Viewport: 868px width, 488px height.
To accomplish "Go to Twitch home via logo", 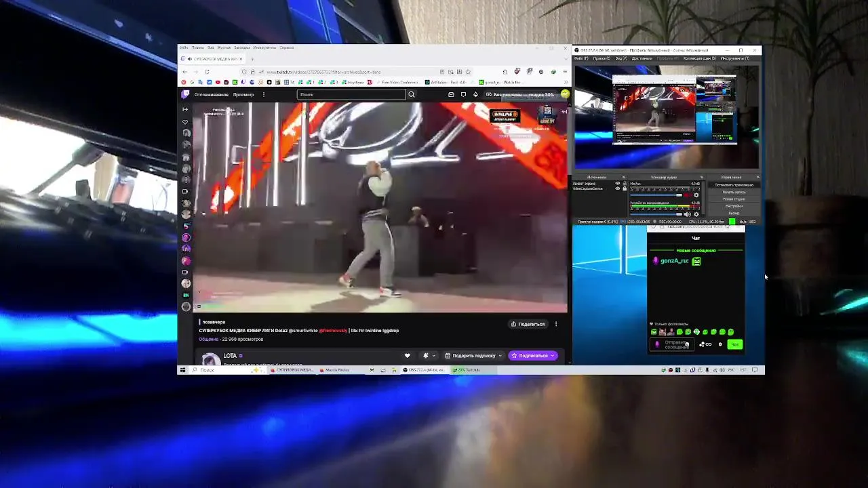I will click(185, 95).
